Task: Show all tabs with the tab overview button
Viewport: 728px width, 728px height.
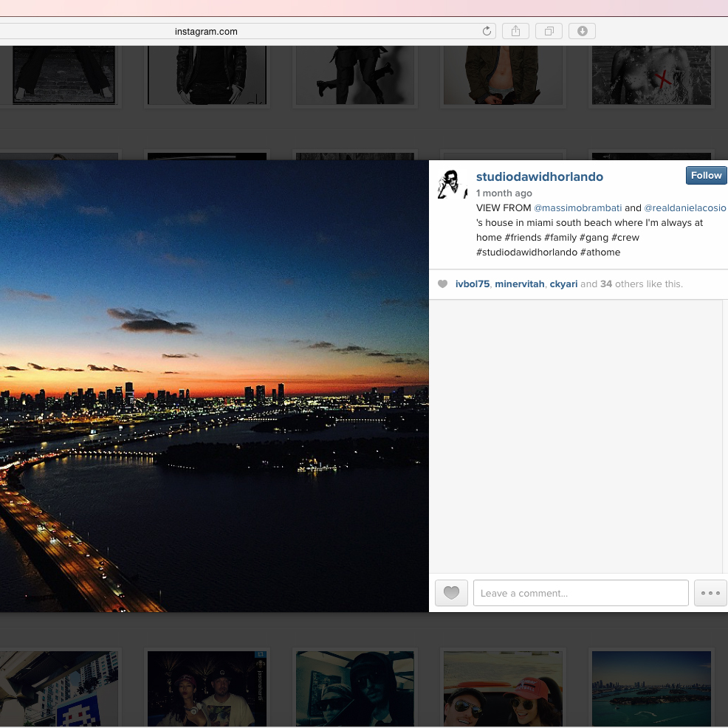Action: [549, 31]
